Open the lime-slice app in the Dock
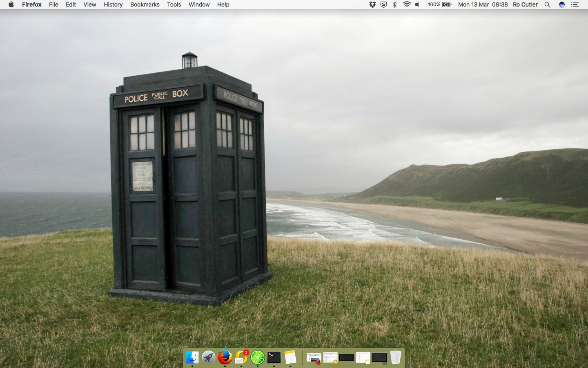 258,357
